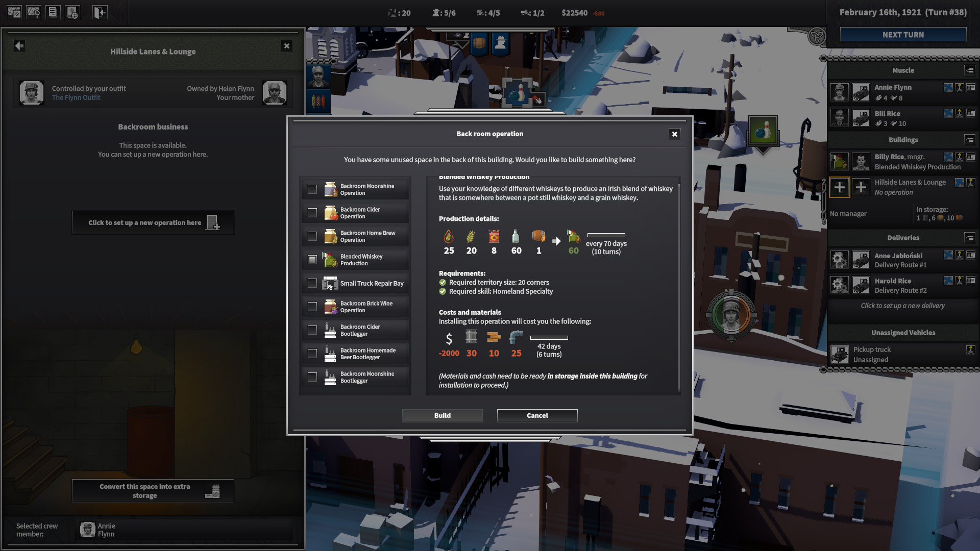Image resolution: width=980 pixels, height=551 pixels.
Task: Click the Anne Jabłoński delivery gears icon
Action: point(840,259)
